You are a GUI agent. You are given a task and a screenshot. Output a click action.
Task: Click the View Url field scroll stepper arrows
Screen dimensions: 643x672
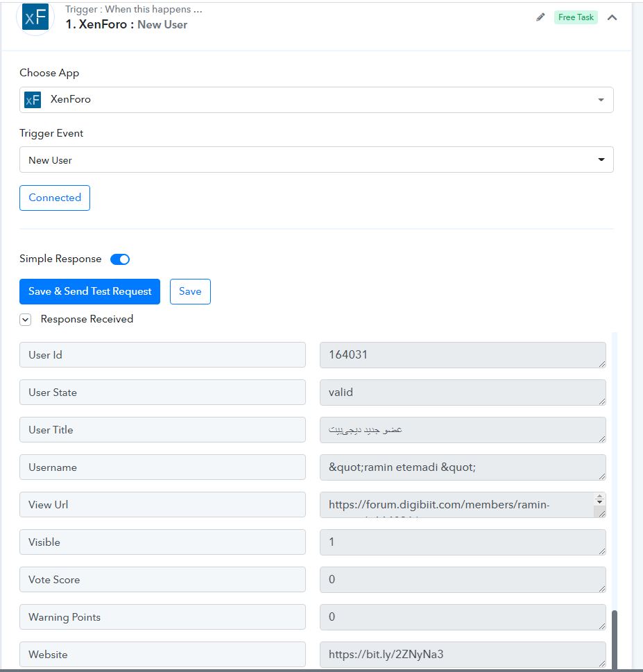click(x=600, y=499)
